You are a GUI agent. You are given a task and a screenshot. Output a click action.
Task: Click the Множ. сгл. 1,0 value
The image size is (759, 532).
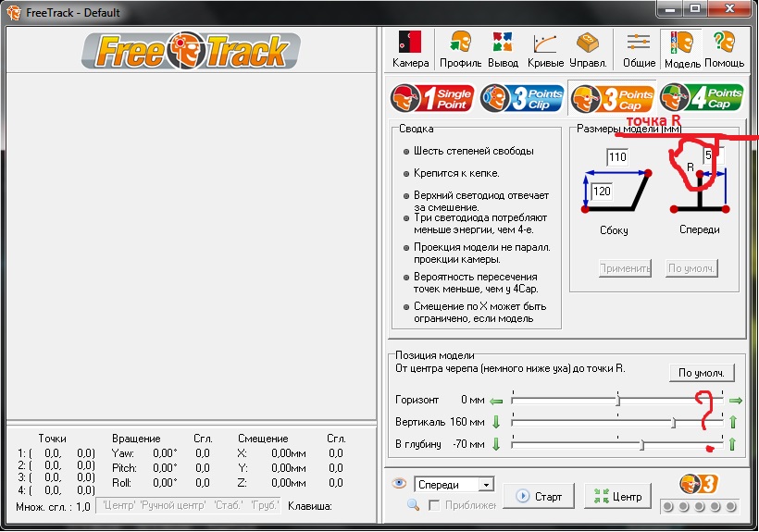(x=82, y=507)
